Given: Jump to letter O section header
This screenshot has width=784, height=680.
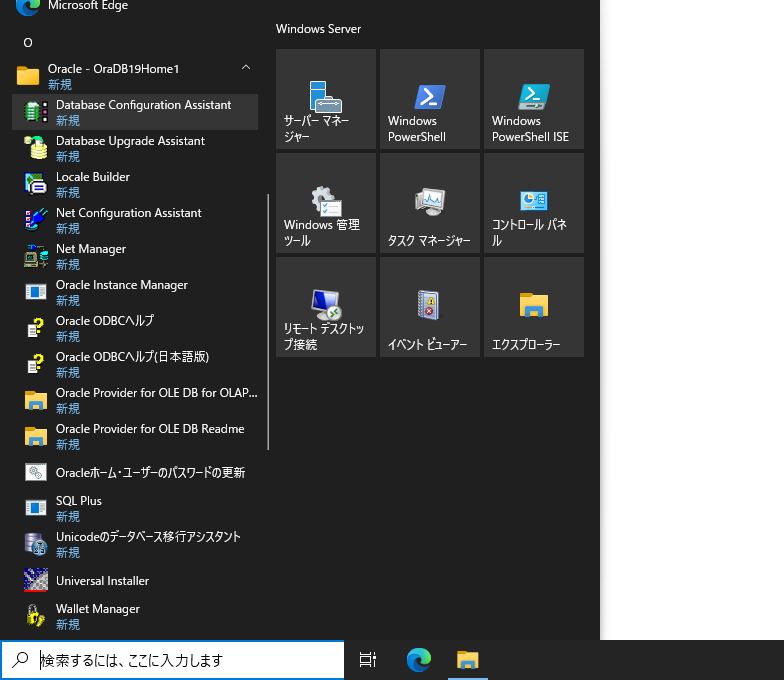Looking at the screenshot, I should (28, 43).
